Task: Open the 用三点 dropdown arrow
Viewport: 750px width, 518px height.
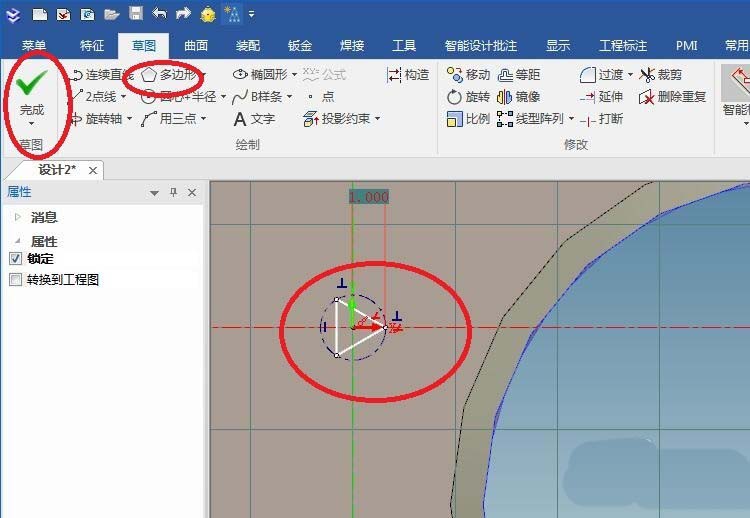Action: click(x=204, y=119)
